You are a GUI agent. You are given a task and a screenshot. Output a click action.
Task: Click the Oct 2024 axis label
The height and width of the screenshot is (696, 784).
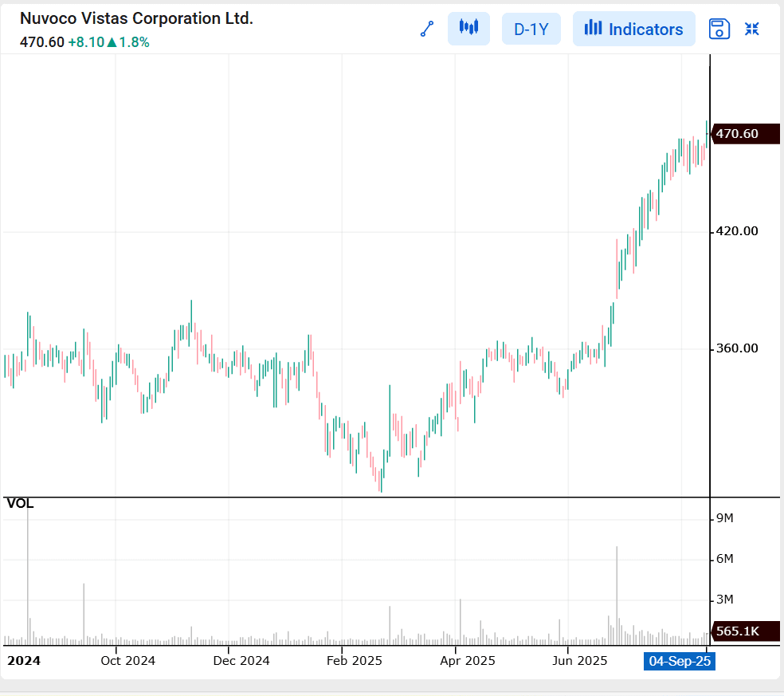pyautogui.click(x=128, y=661)
